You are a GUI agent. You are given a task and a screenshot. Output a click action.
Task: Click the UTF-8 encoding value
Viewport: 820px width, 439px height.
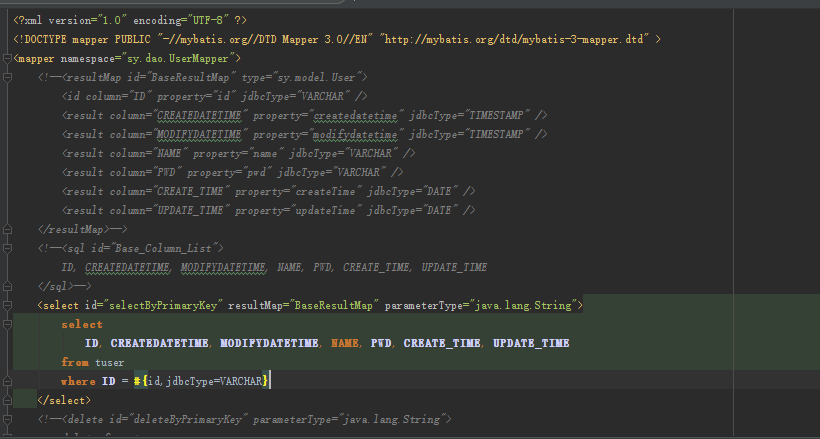click(x=207, y=20)
